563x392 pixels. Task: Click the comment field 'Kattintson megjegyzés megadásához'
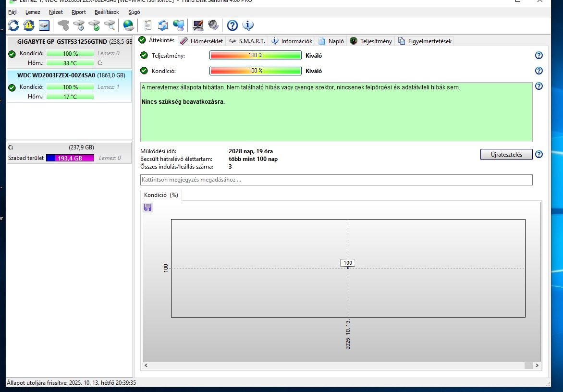pos(336,180)
